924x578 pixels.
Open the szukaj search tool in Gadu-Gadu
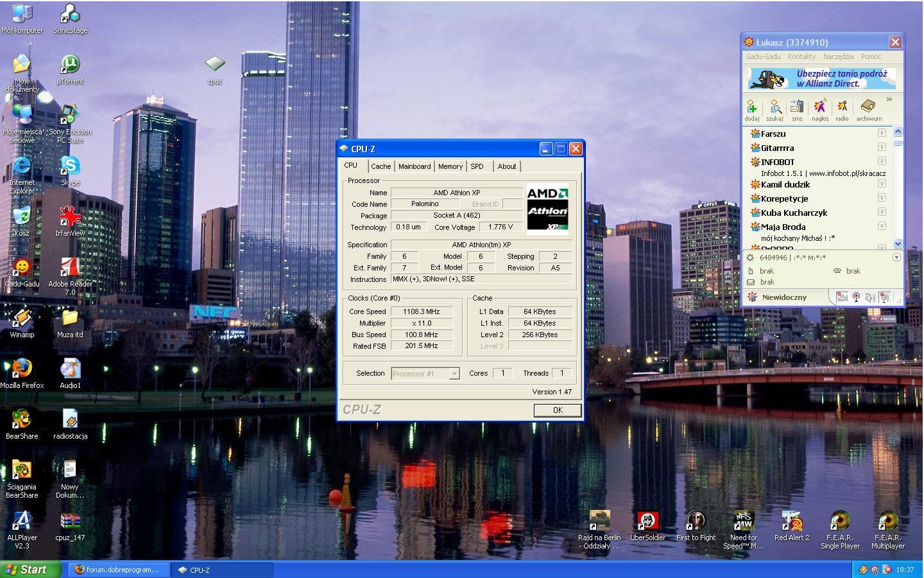click(x=774, y=110)
